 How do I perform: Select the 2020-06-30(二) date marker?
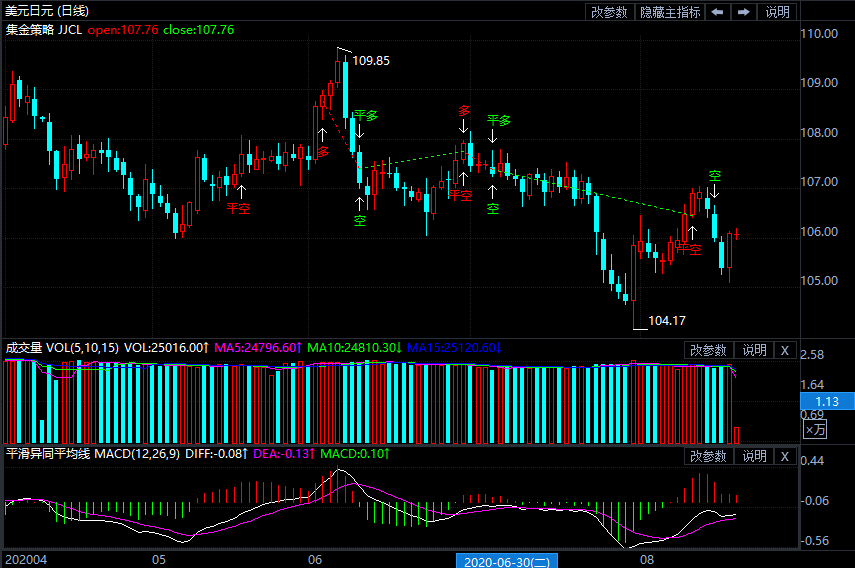507,560
